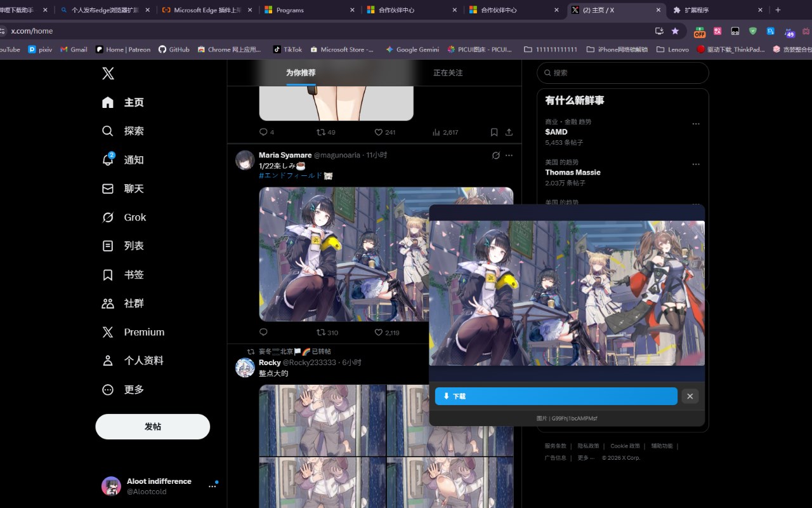
Task: Switch to the 为你推荐 tab
Action: point(301,73)
